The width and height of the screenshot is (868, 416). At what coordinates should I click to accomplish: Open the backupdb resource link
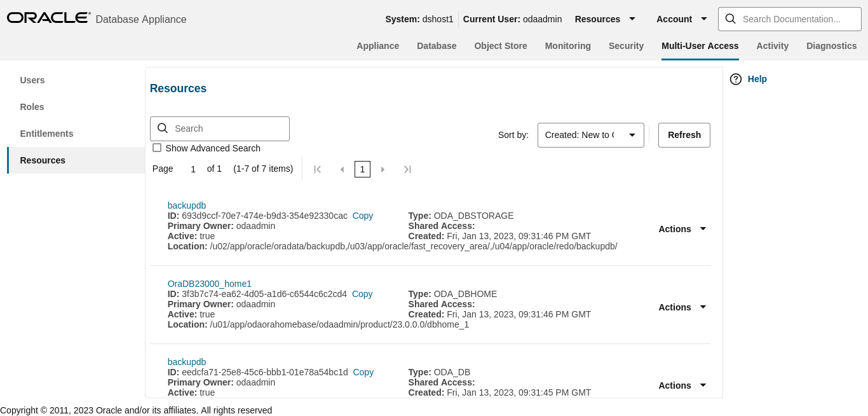click(x=186, y=205)
